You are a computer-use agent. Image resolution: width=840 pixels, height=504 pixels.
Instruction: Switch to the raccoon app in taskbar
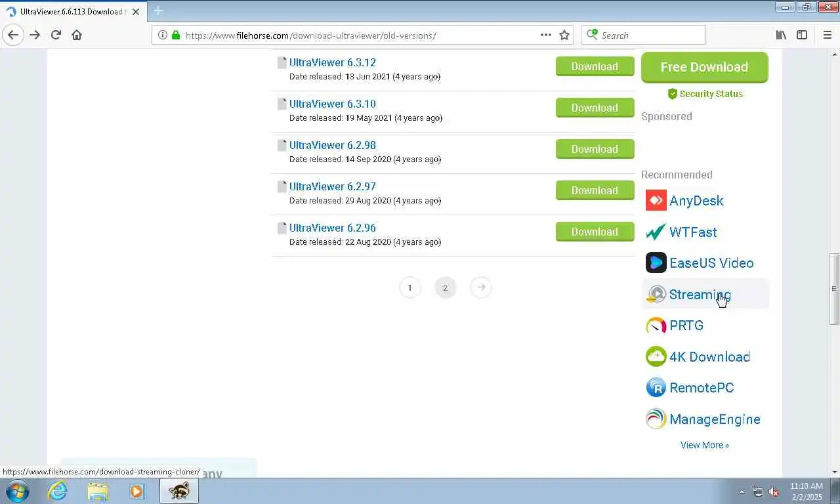click(178, 491)
